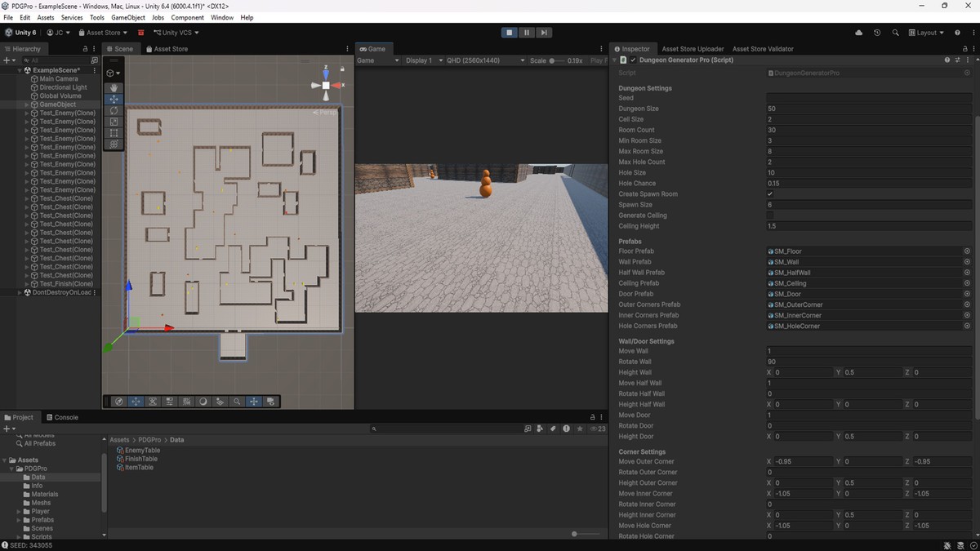Click the Project error filter icon
Screen dimensions: 980x551
tap(567, 429)
